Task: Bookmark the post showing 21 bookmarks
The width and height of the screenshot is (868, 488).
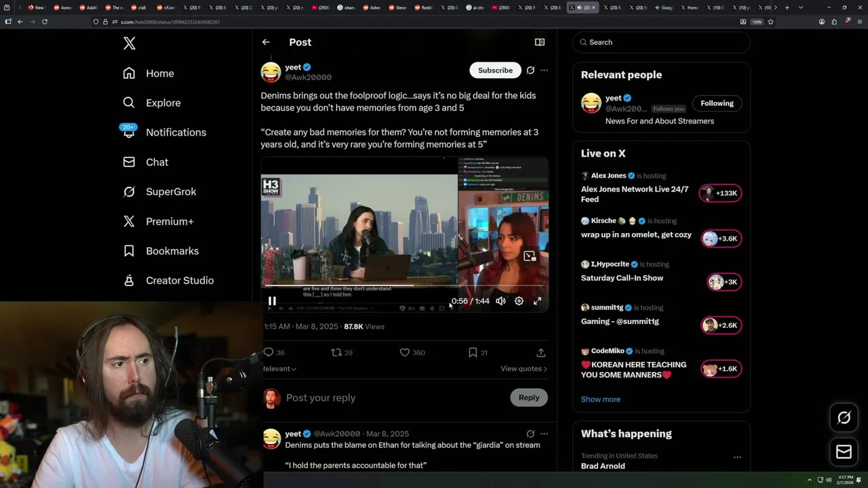Action: [478, 352]
